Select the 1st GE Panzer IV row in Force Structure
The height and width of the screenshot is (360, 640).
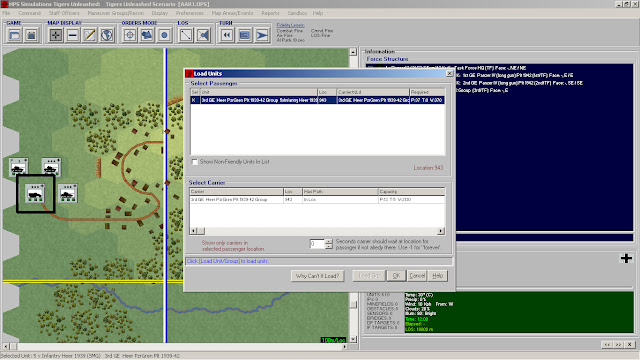pos(515,76)
